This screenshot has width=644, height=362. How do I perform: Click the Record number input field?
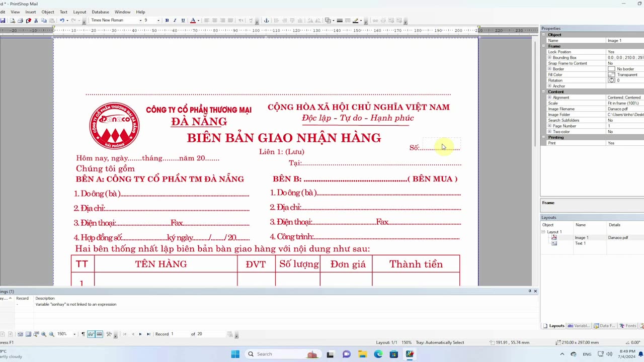click(179, 334)
